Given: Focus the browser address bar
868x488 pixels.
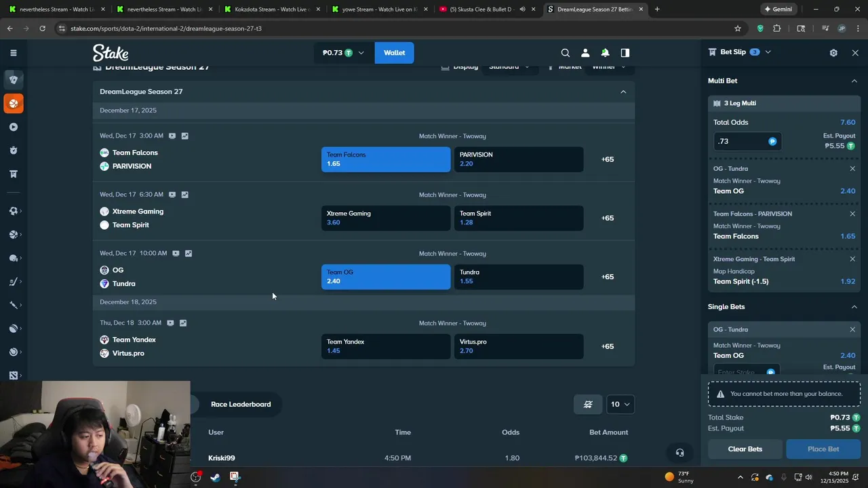Looking at the screenshot, I should 393,28.
